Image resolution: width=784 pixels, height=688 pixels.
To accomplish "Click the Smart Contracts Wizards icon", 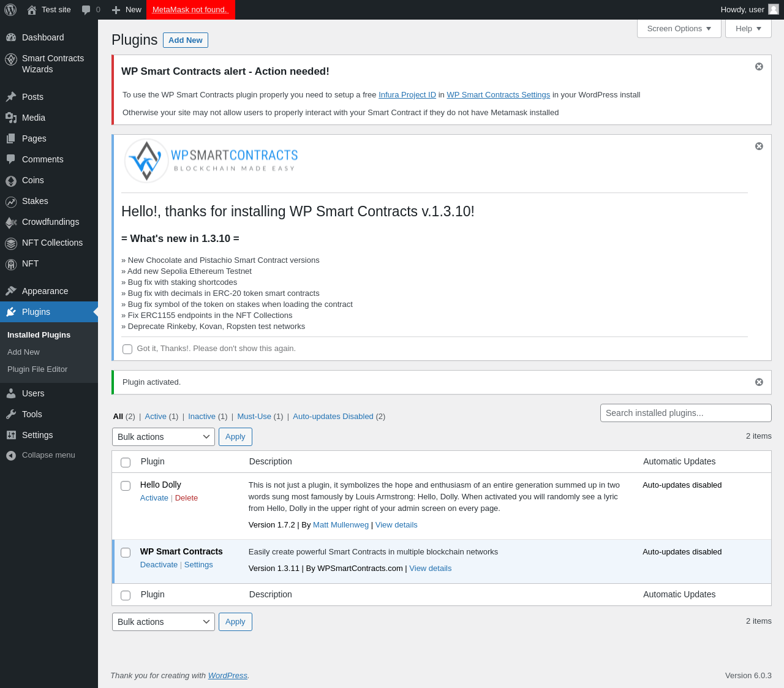I will 11,59.
